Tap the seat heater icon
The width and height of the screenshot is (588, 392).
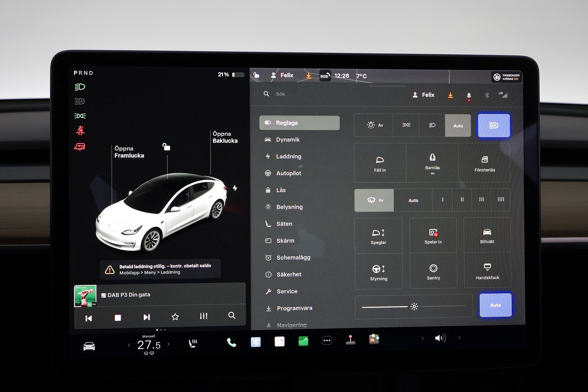pyautogui.click(x=193, y=344)
